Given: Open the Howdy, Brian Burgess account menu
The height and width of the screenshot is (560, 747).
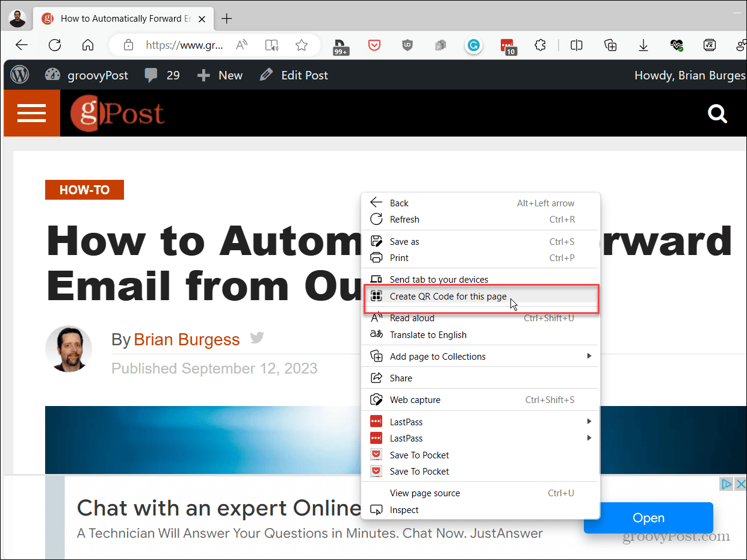Looking at the screenshot, I should 690,75.
